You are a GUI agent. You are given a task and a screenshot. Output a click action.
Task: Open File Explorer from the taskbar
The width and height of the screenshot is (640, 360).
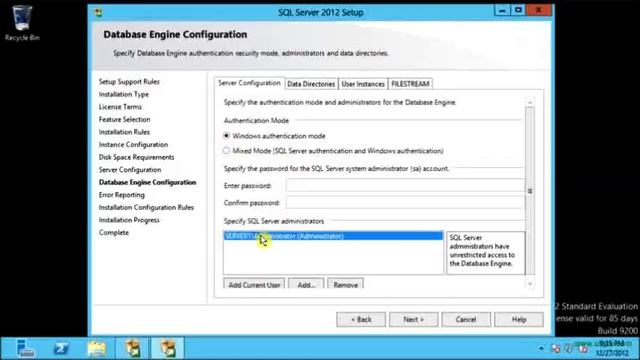pyautogui.click(x=97, y=349)
